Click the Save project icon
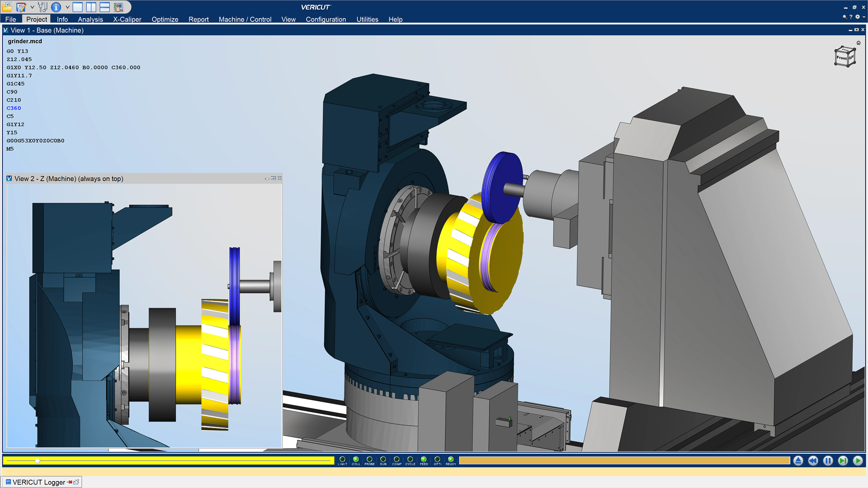Image resolution: width=868 pixels, height=488 pixels. 21,7
